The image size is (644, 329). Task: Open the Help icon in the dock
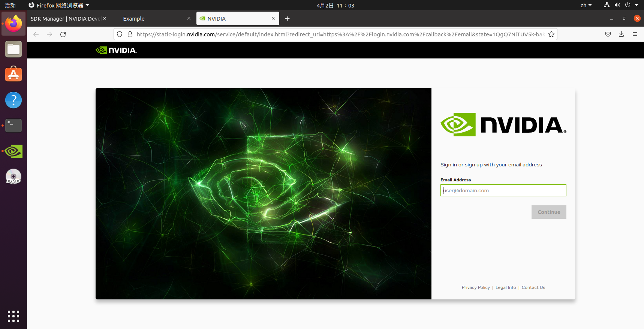click(x=13, y=100)
